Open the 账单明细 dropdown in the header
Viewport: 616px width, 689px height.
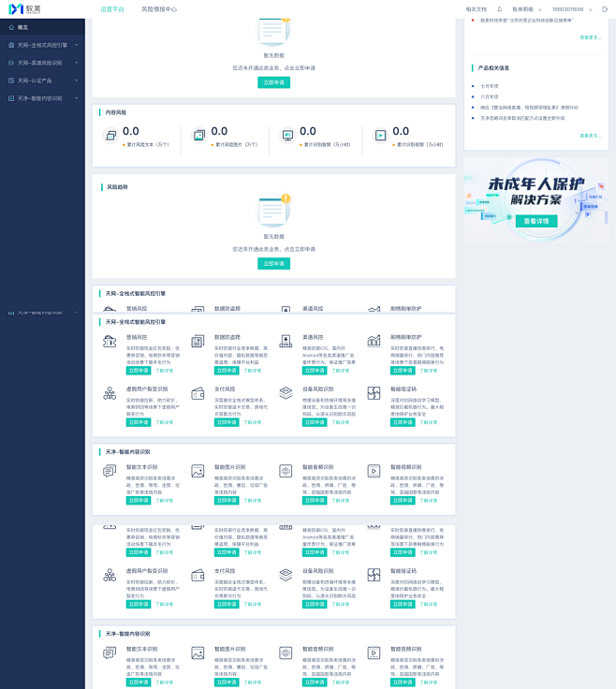527,9
